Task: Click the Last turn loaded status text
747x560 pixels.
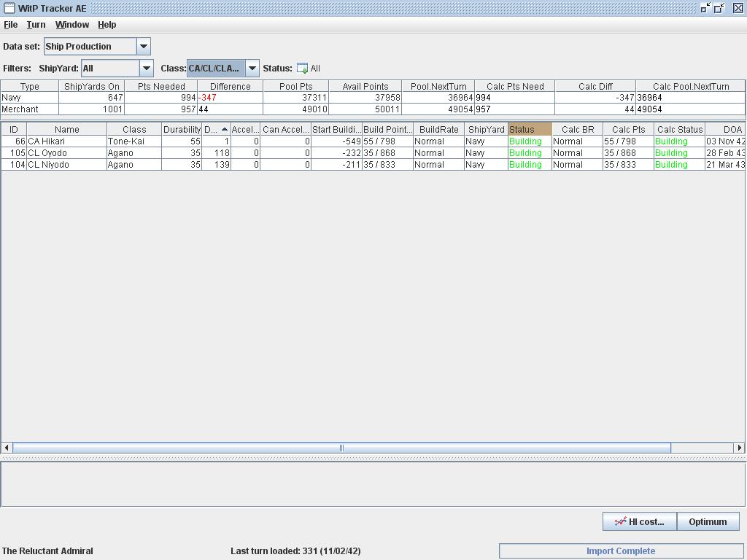Action: click(x=295, y=551)
